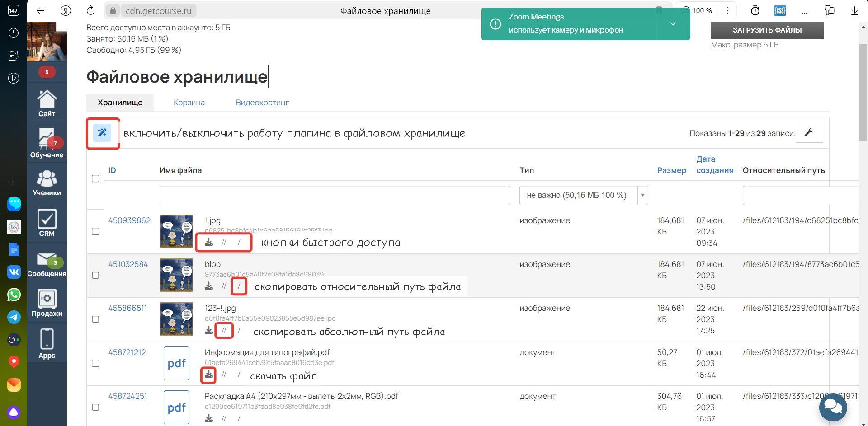Open Telegram from the browser sidebar
This screenshot has width=868, height=426.
(x=14, y=317)
